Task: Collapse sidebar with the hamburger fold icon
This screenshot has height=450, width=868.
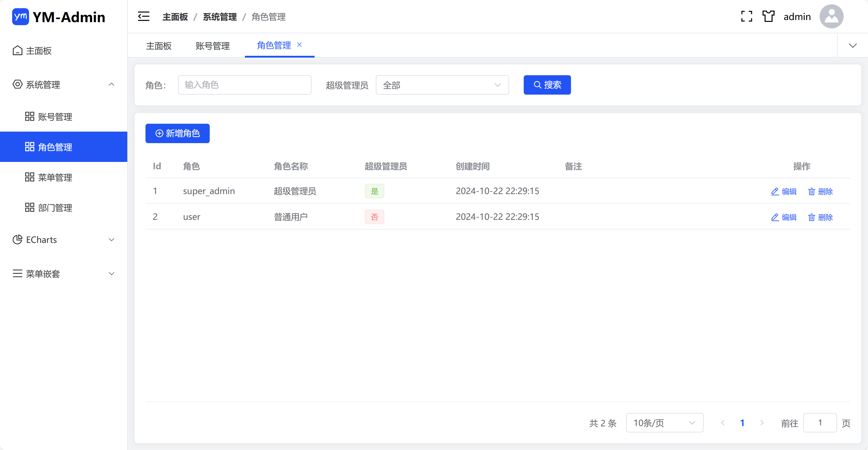Action: tap(144, 16)
